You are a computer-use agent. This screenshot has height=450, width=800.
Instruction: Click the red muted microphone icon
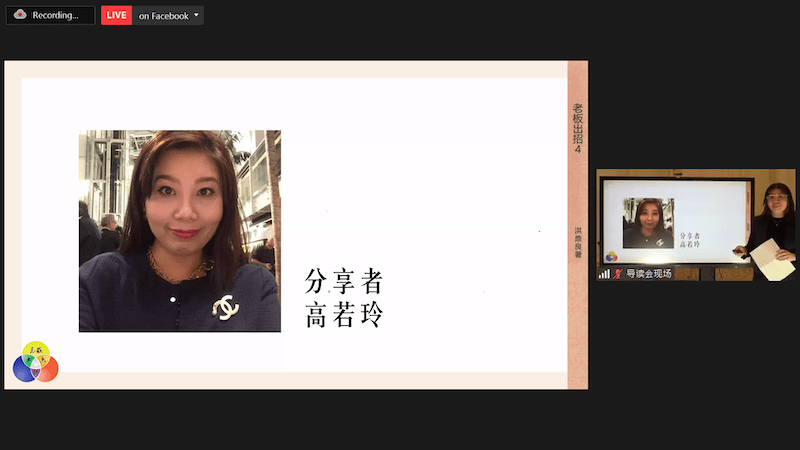click(617, 273)
